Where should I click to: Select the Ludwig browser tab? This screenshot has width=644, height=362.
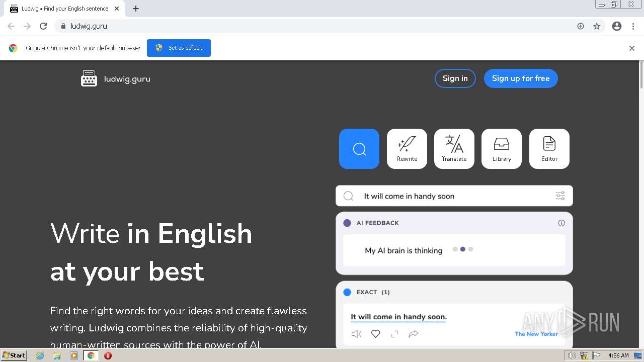[64, 9]
